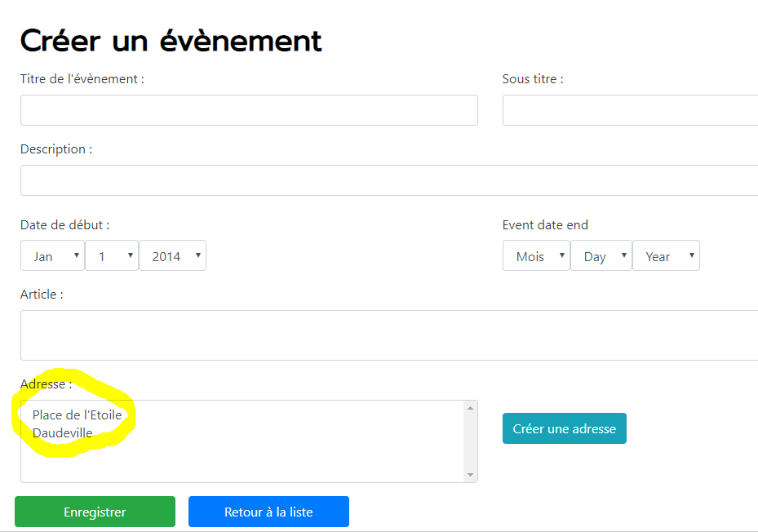
Task: Focus the Sous titre text field
Action: [631, 110]
